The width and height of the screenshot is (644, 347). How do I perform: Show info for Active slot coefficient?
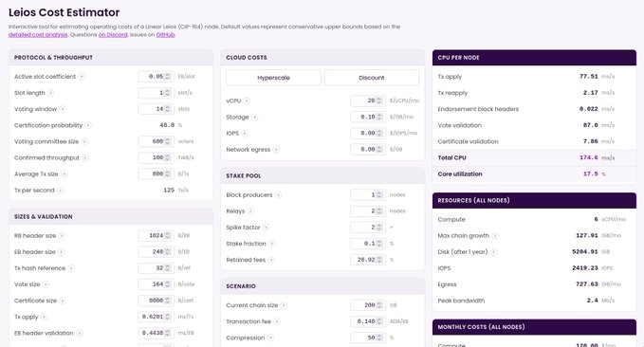point(82,77)
